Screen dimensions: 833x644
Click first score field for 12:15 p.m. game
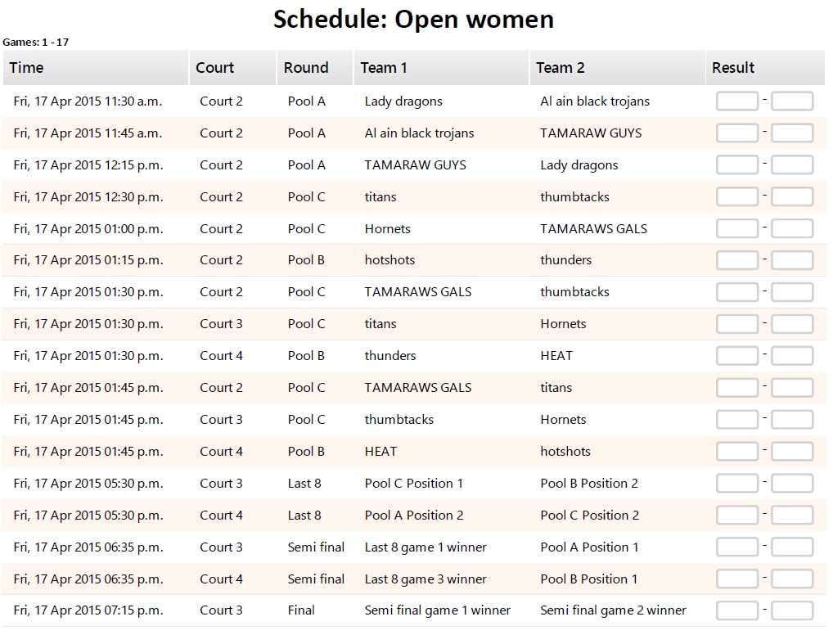coord(736,165)
